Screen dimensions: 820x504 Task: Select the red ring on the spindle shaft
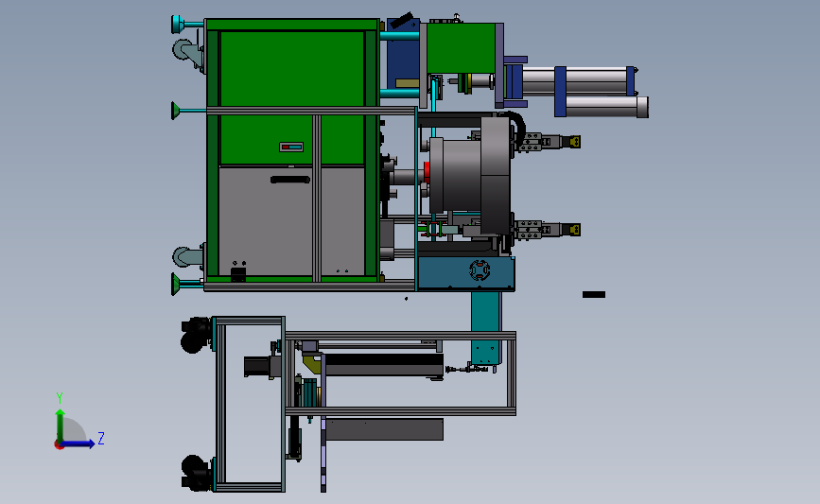(427, 173)
